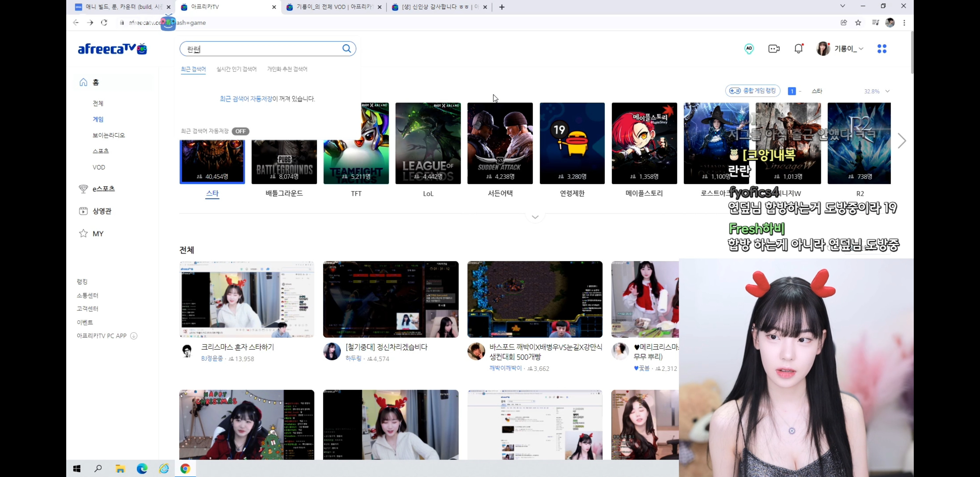Select the 메이플스토리 game thumbnail

(644, 143)
